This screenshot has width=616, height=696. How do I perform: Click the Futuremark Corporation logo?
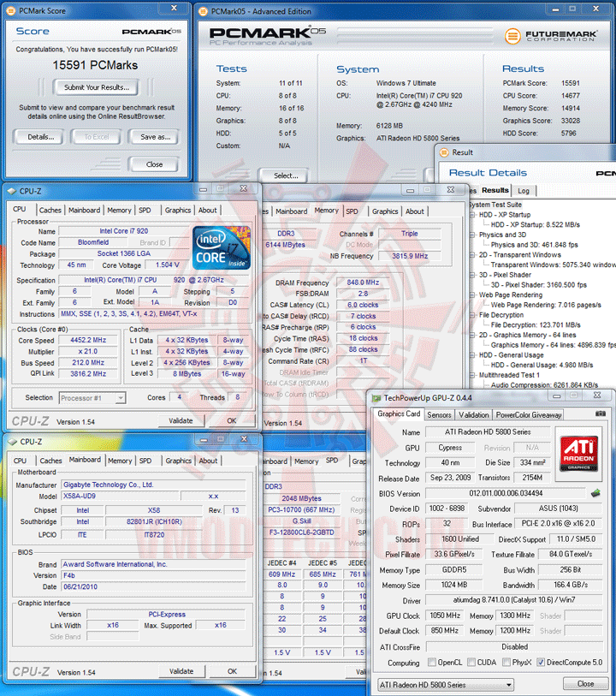click(x=551, y=36)
